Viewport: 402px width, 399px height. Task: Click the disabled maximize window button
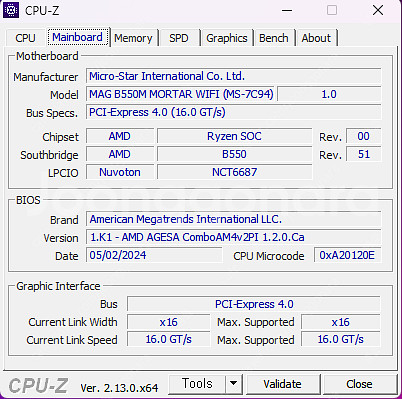pos(332,10)
